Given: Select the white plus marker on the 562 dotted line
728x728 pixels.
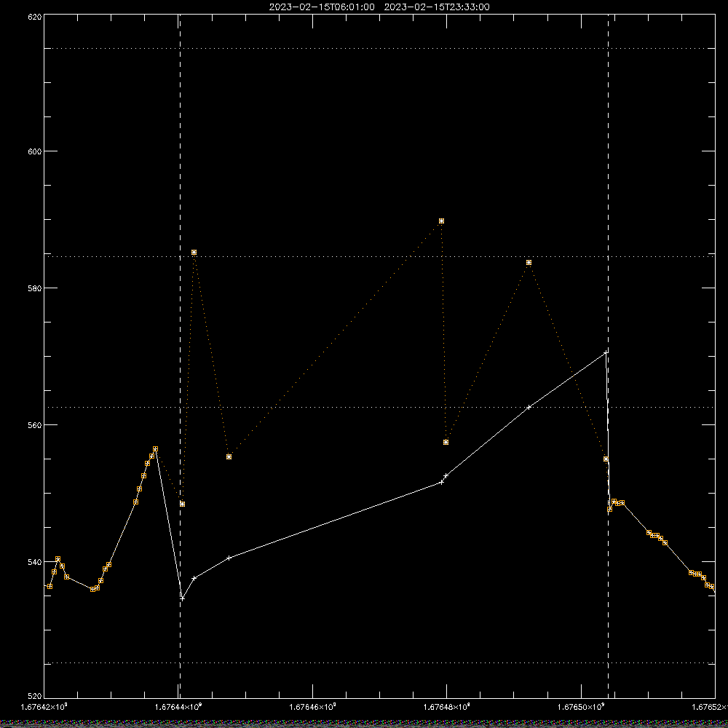Looking at the screenshot, I should 529,407.
